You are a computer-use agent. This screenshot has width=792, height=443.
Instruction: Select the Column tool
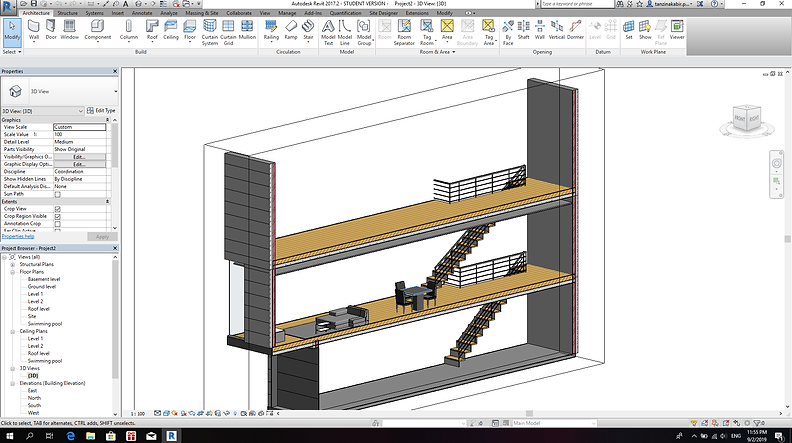[129, 30]
